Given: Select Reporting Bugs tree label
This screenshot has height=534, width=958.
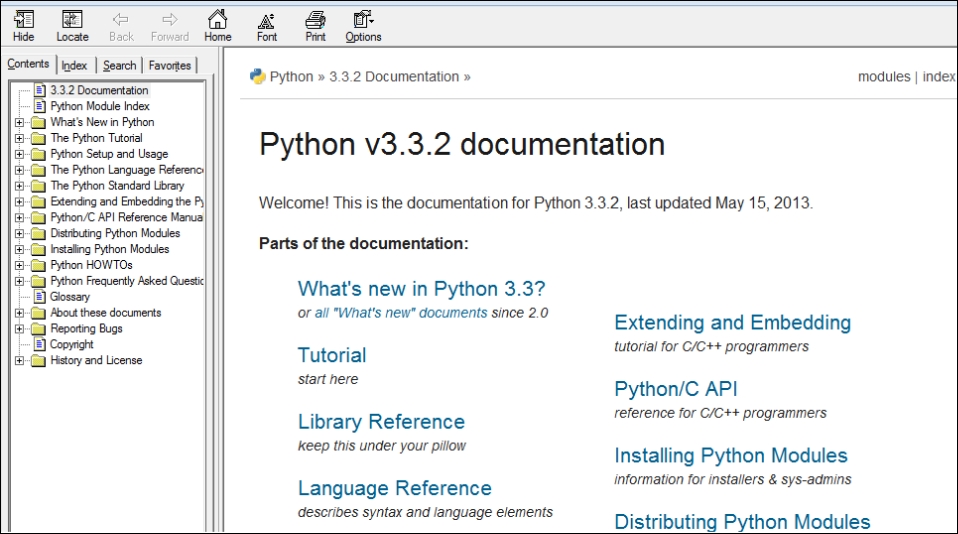Looking at the screenshot, I should pyautogui.click(x=86, y=328).
